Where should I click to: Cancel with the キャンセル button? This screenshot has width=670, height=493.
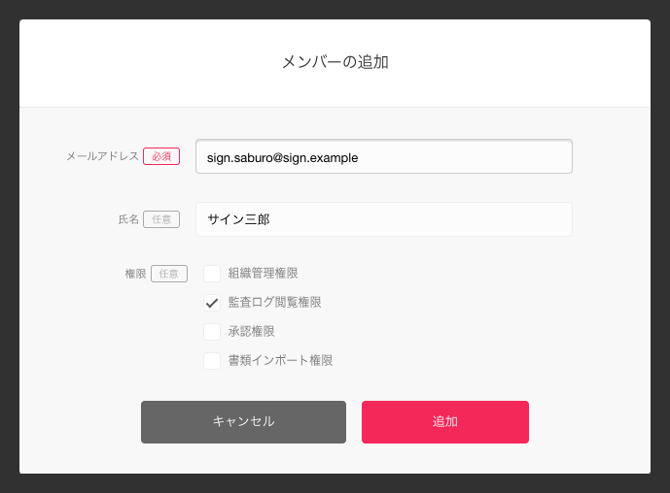(x=244, y=422)
